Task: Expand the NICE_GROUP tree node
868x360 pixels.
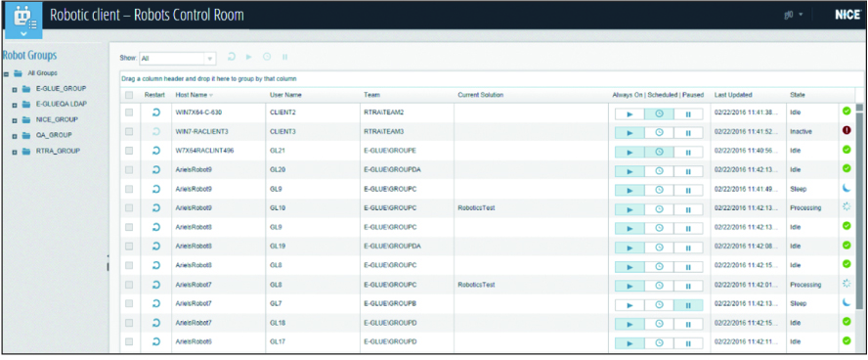Action: point(15,119)
